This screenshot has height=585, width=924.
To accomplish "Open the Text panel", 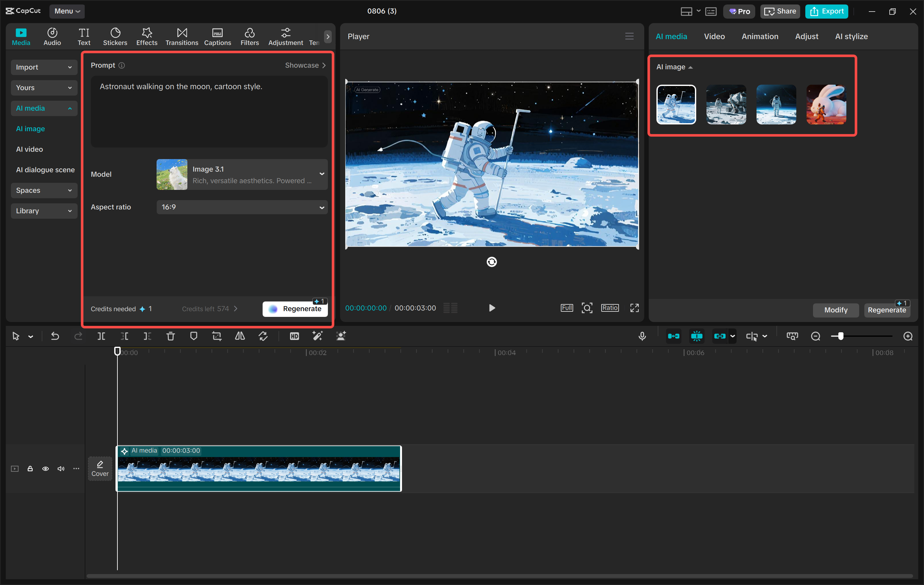I will coord(84,37).
